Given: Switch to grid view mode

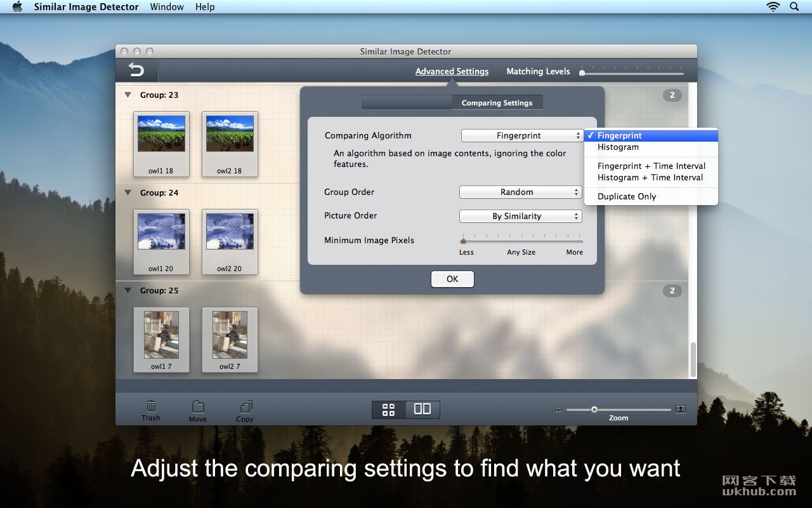Looking at the screenshot, I should click(389, 410).
